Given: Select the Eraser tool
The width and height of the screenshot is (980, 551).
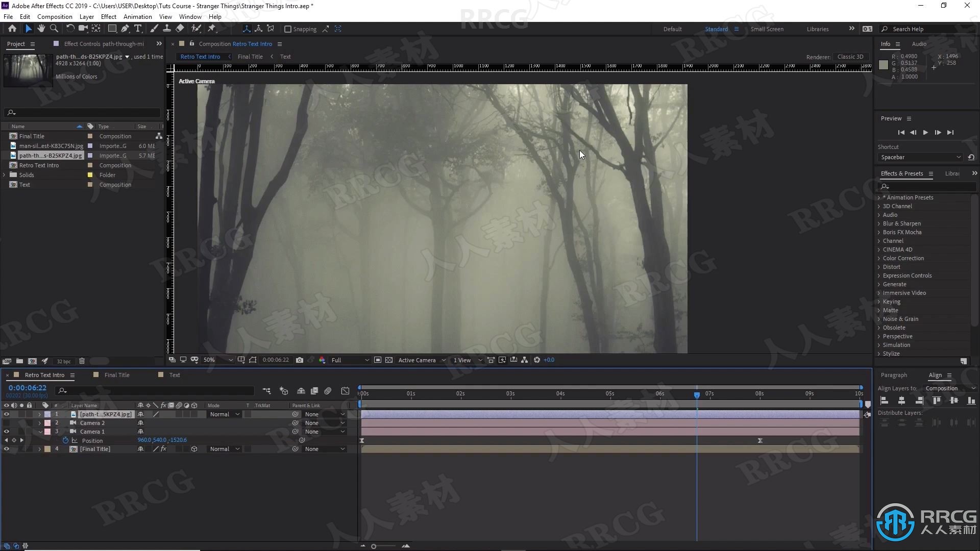Looking at the screenshot, I should coord(180,29).
